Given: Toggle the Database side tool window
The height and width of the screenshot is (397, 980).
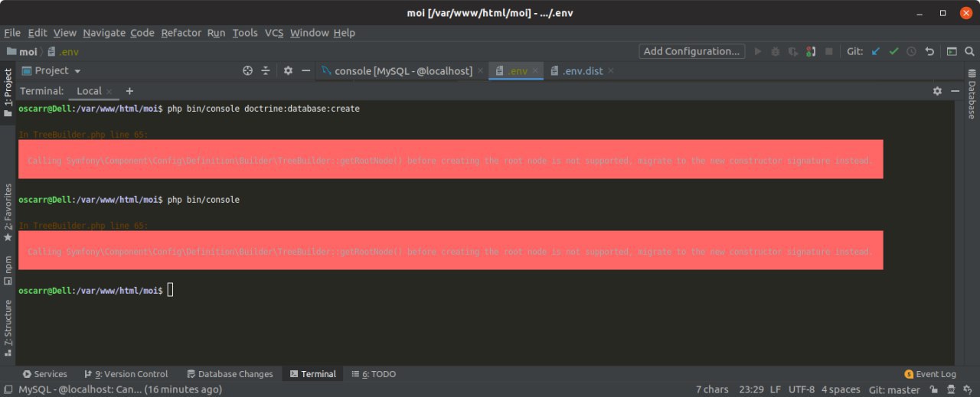Looking at the screenshot, I should click(x=972, y=93).
